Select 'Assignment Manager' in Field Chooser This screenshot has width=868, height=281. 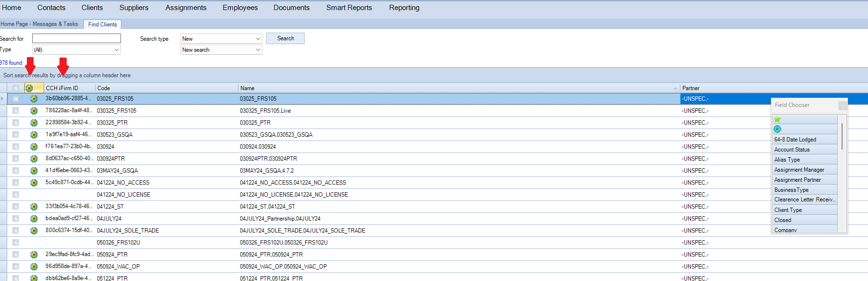coord(805,170)
